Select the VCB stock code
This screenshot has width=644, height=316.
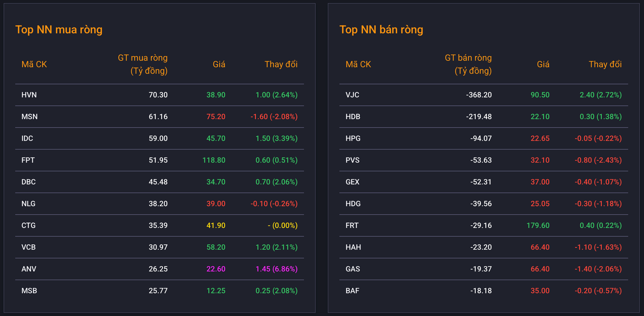click(29, 247)
